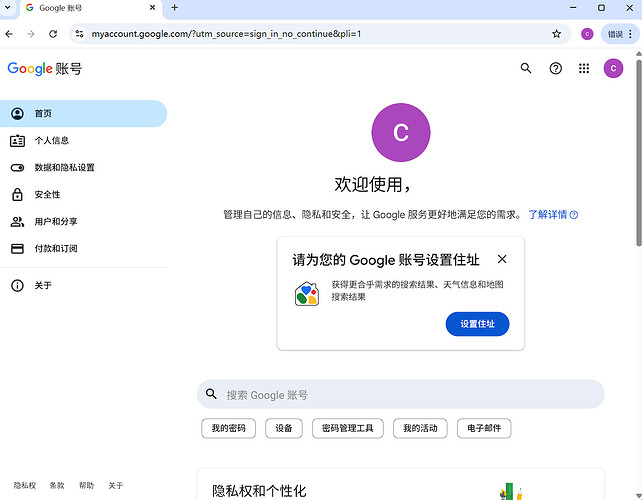Click the large purple profile picture
The image size is (642, 500).
tap(400, 132)
